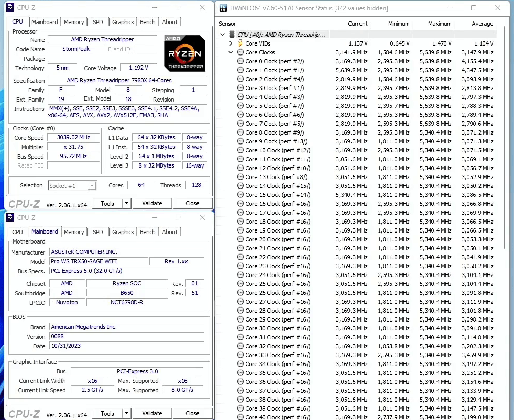Select the Core 28 Clock (perf #16/) row

pyautogui.click(x=357, y=310)
